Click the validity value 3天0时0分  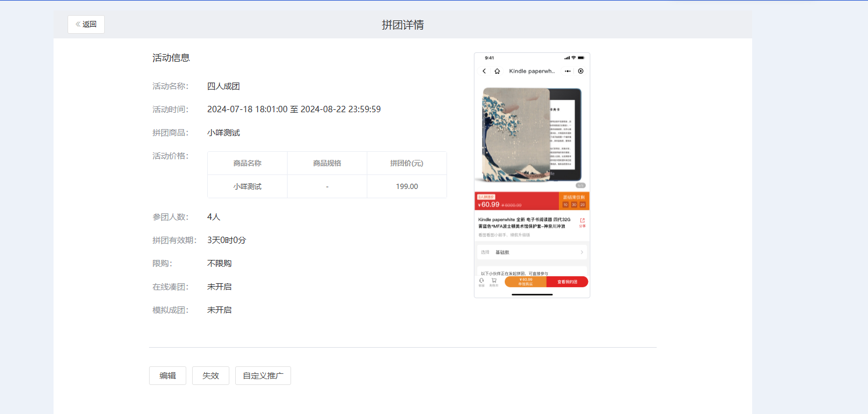[x=226, y=240]
